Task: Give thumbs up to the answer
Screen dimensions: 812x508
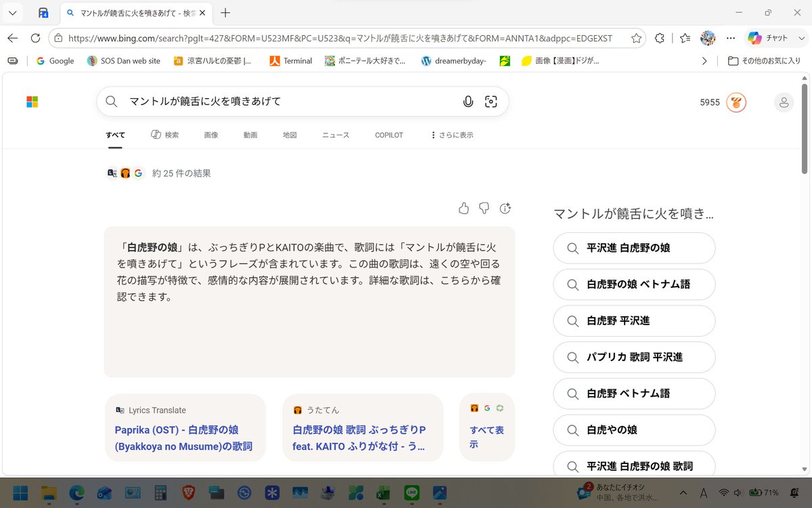Action: (464, 208)
